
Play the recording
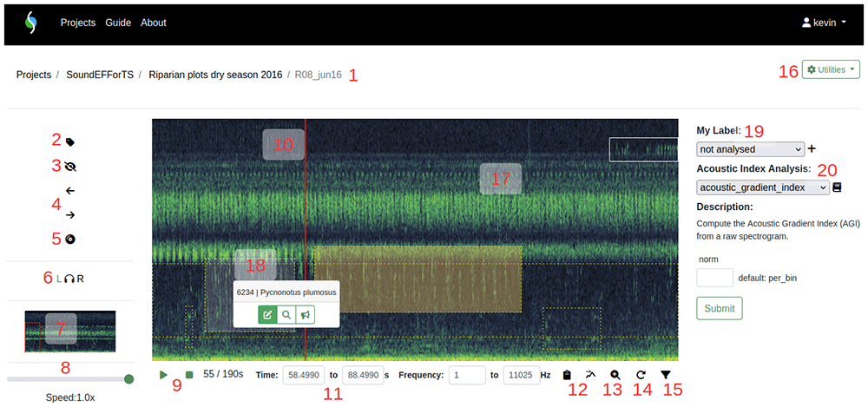tap(163, 375)
